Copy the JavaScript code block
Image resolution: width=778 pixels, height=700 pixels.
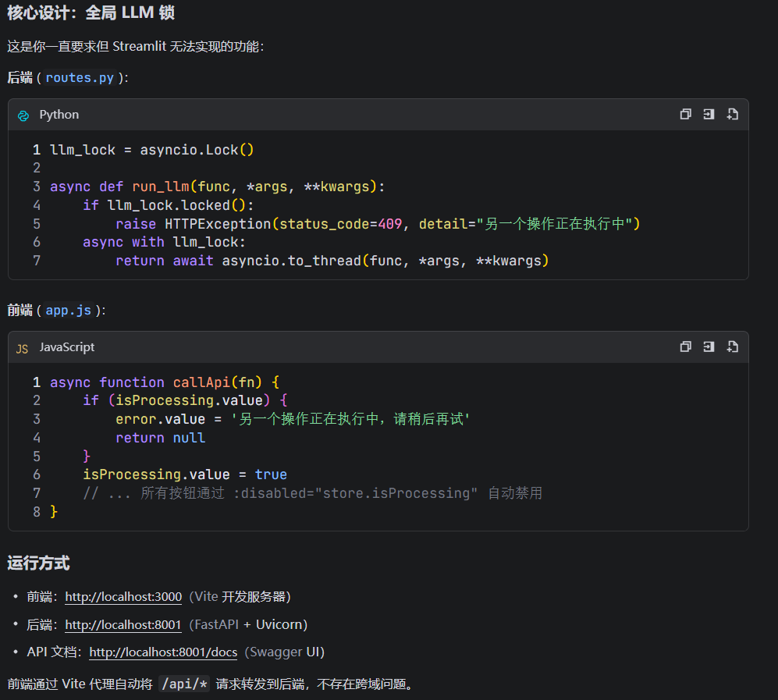[685, 346]
